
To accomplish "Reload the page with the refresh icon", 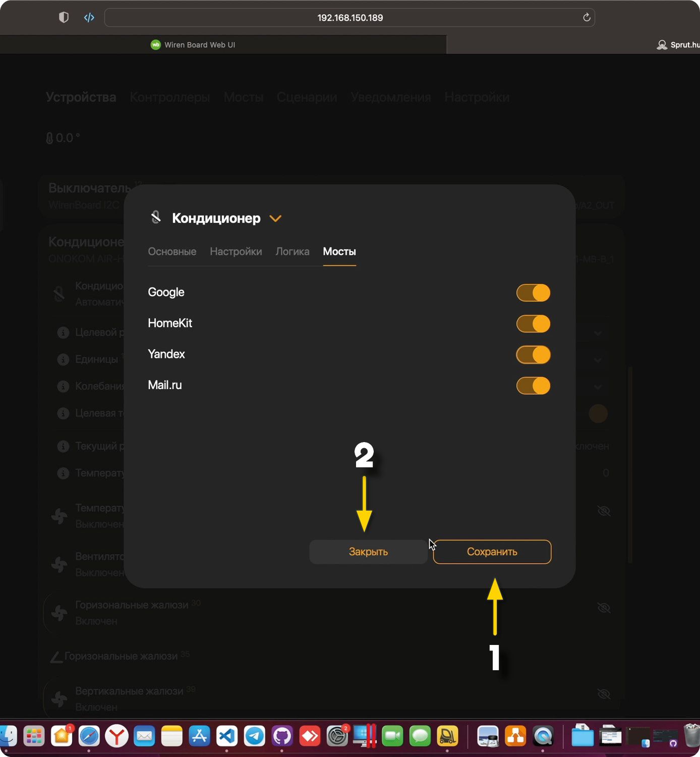I will (x=587, y=18).
